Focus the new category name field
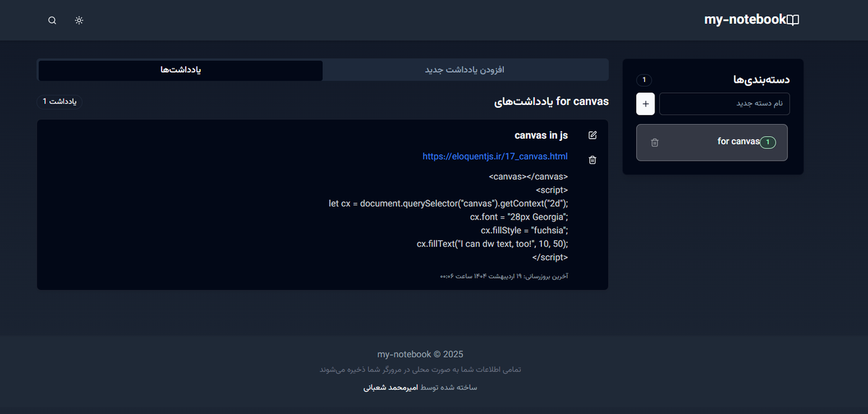 (x=724, y=104)
